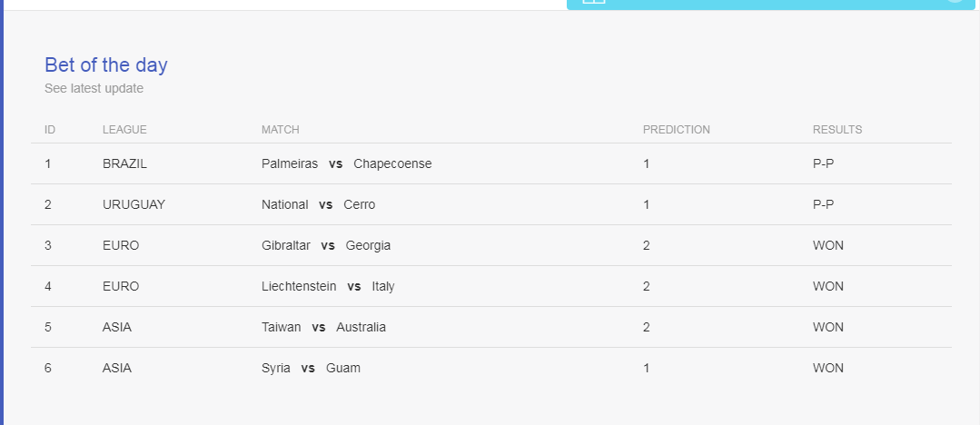Click the WON result for Gibraltar match
Viewport: 980px width, 425px height.
tap(827, 245)
